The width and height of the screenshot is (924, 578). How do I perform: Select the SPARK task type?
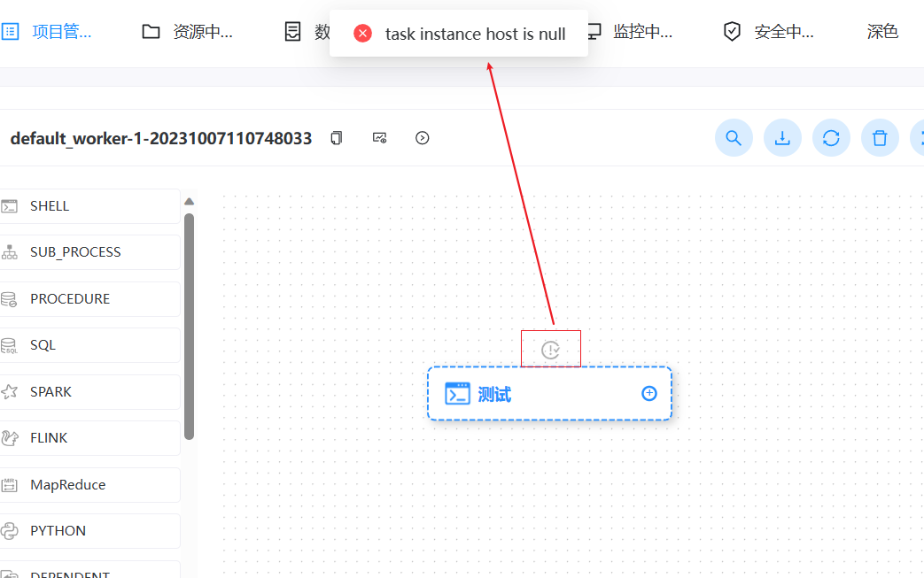(x=53, y=391)
